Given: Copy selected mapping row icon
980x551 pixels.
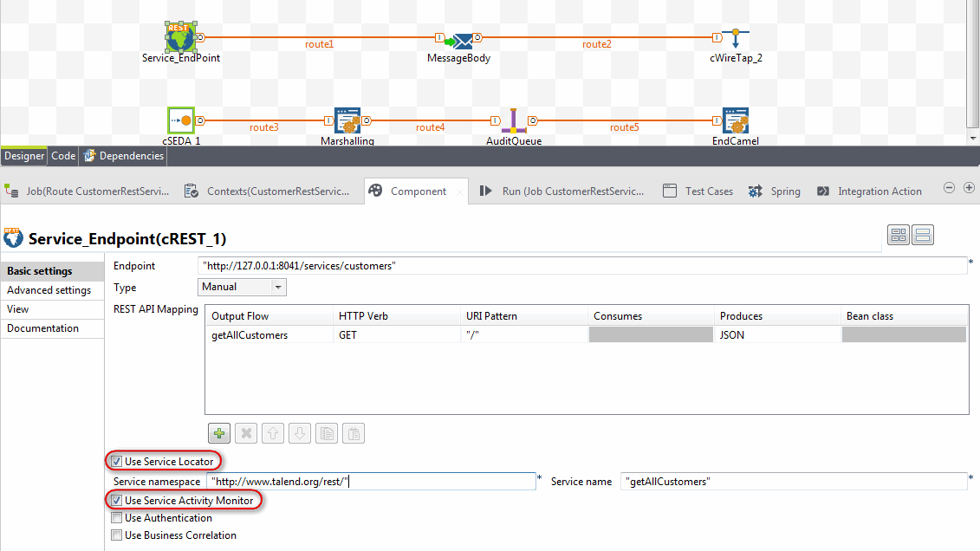Looking at the screenshot, I should (x=327, y=433).
